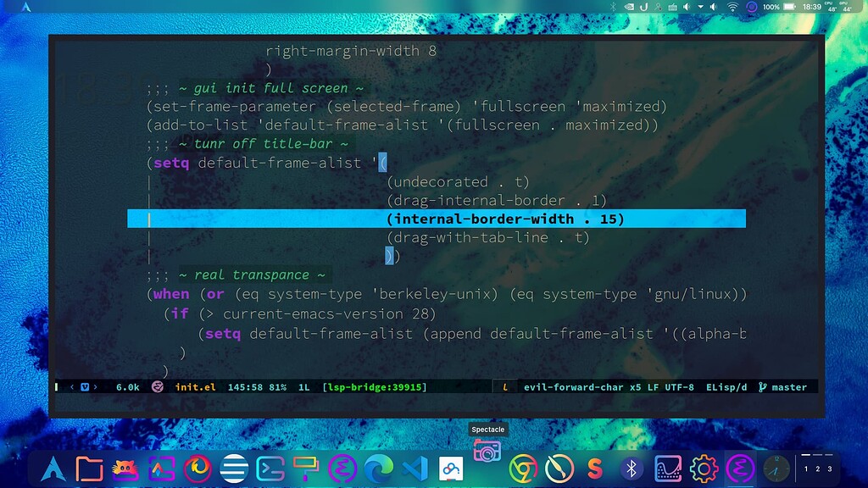Screen dimensions: 868x488
Task: Open the input source dropdown arrow in menu bar
Action: [700, 8]
